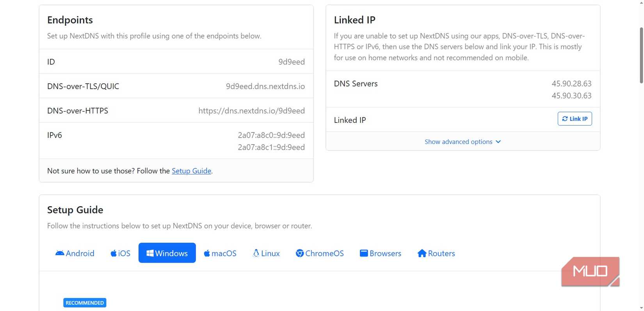Click the Apple logo beside macOS
Viewport: 644px width, 311px height.
pyautogui.click(x=207, y=253)
